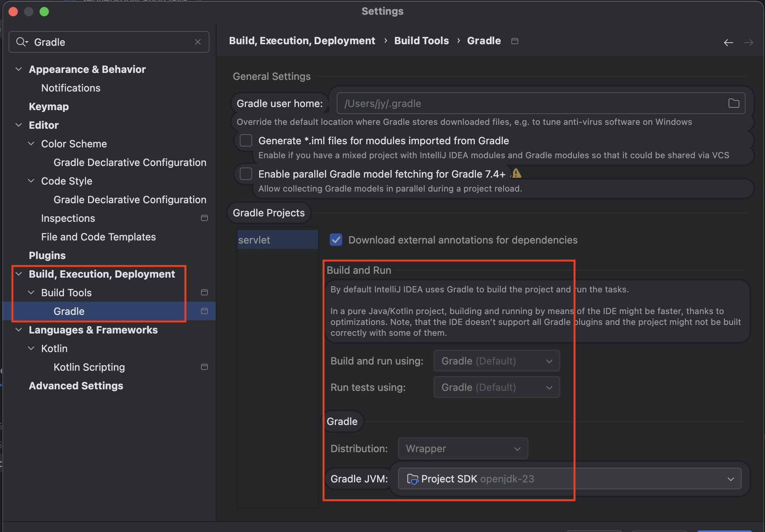Click the project-level icon next to Gradle breadcrumb
This screenshot has width=765, height=532.
(515, 41)
